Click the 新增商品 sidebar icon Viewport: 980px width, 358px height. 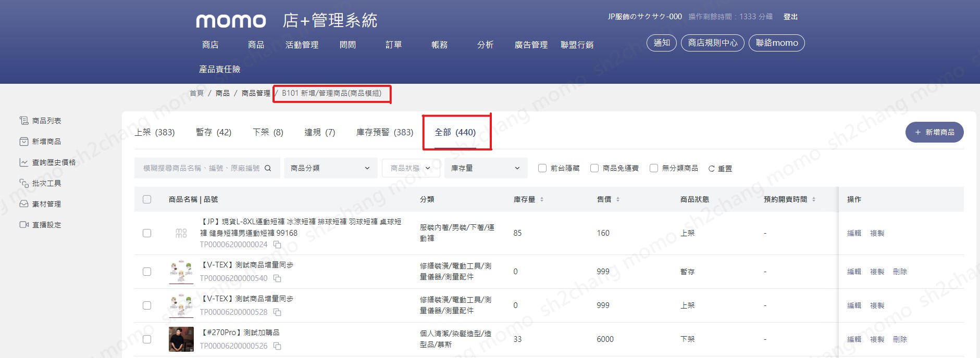click(x=24, y=142)
